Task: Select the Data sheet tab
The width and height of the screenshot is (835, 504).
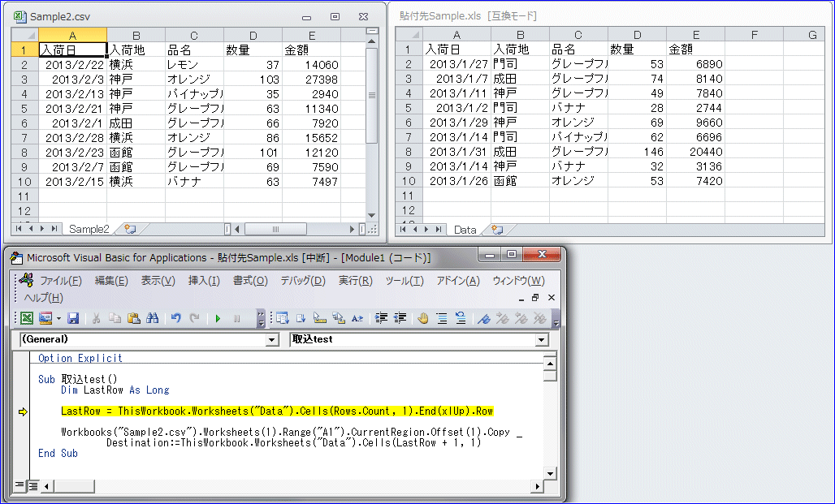Action: pos(465,230)
